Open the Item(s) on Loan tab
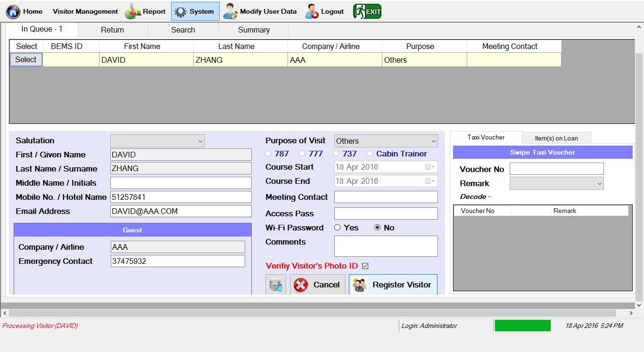This screenshot has width=644, height=352. coord(556,138)
